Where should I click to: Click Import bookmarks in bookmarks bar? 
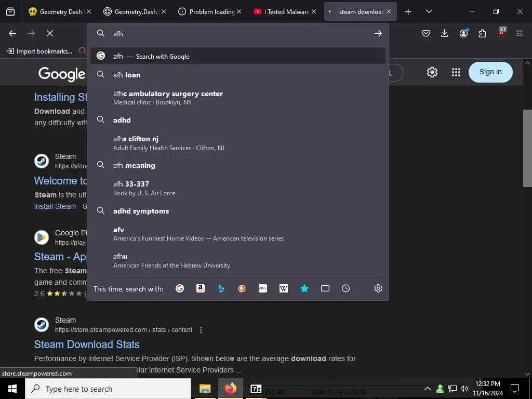click(39, 51)
